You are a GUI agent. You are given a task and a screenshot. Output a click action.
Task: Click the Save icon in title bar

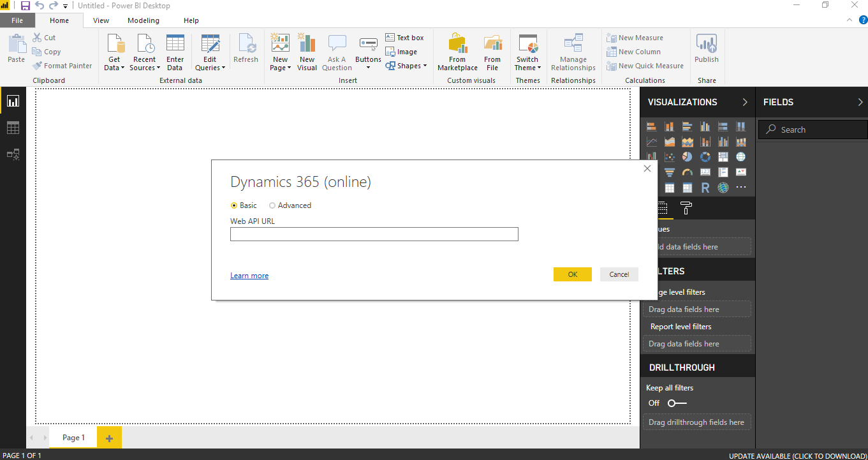click(26, 6)
